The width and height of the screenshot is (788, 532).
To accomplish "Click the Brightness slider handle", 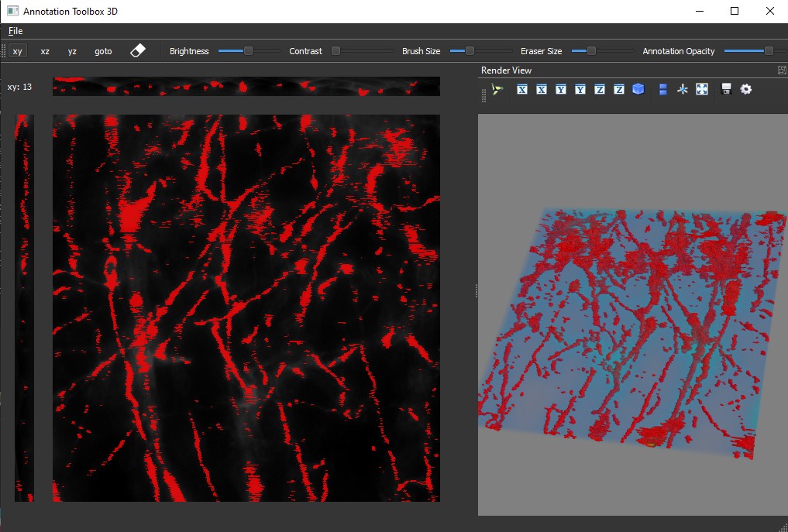I will (248, 51).
